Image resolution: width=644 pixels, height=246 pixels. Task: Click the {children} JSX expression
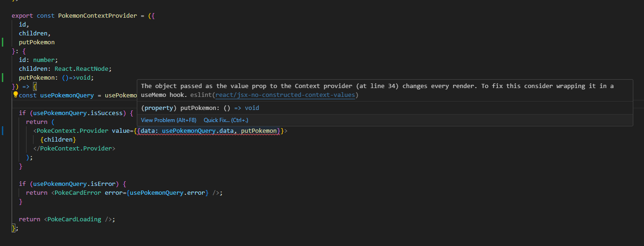click(58, 139)
